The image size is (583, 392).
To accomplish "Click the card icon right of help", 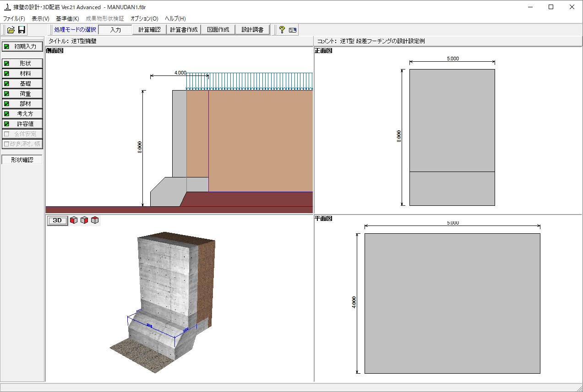I will click(293, 30).
